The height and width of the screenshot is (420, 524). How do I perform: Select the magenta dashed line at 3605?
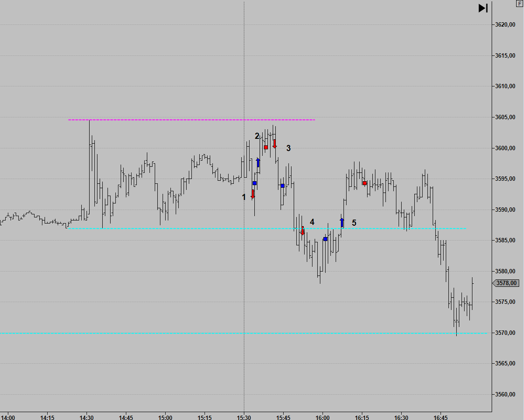(x=191, y=120)
